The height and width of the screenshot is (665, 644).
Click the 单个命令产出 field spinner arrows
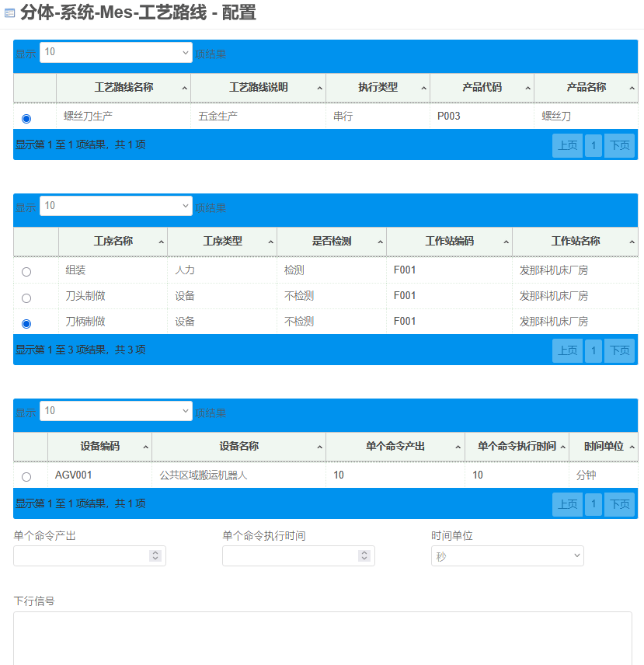click(x=155, y=556)
